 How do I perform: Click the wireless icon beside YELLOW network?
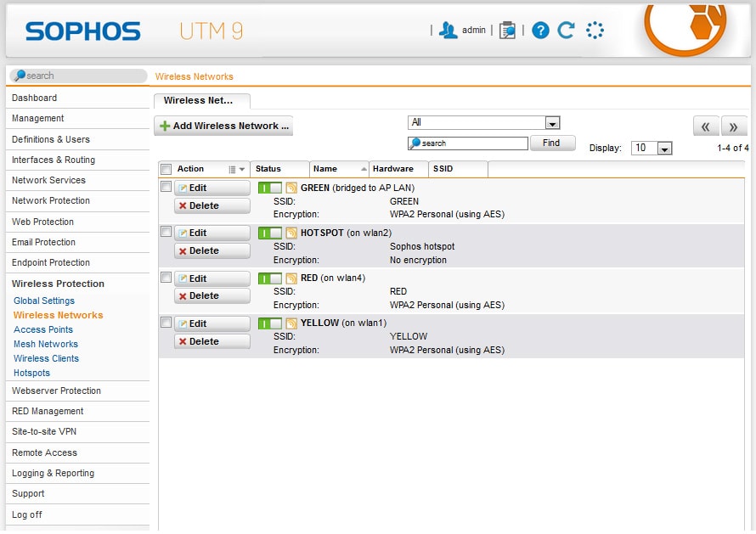pos(291,323)
